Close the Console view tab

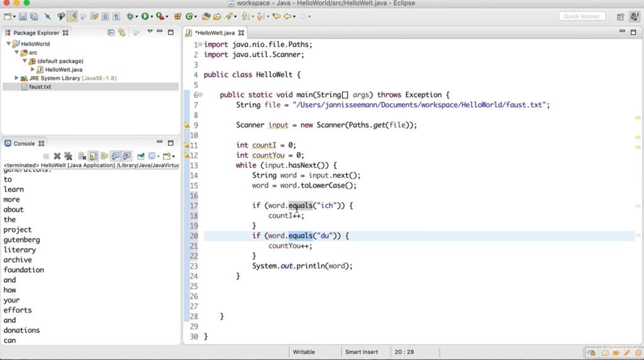41,144
